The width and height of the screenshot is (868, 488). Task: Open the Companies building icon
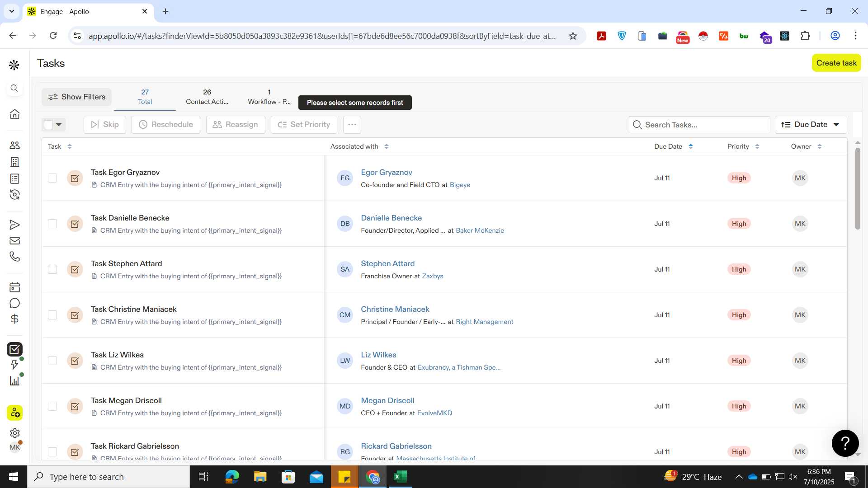(14, 162)
